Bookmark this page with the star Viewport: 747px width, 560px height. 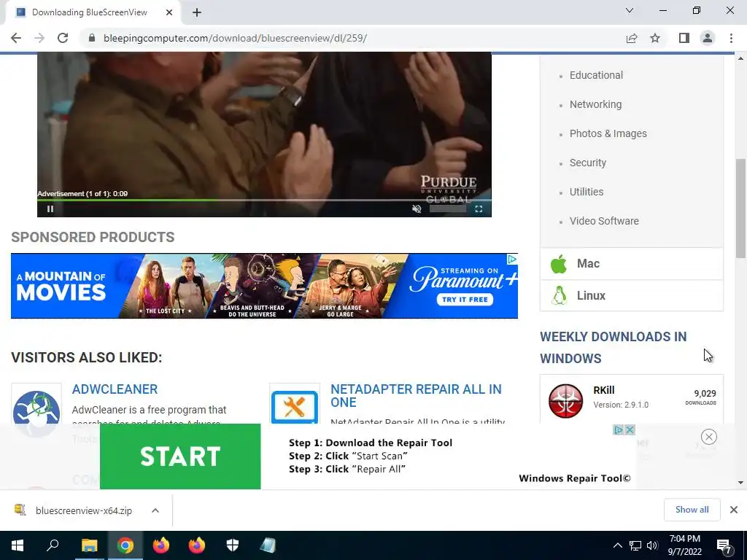pos(655,38)
